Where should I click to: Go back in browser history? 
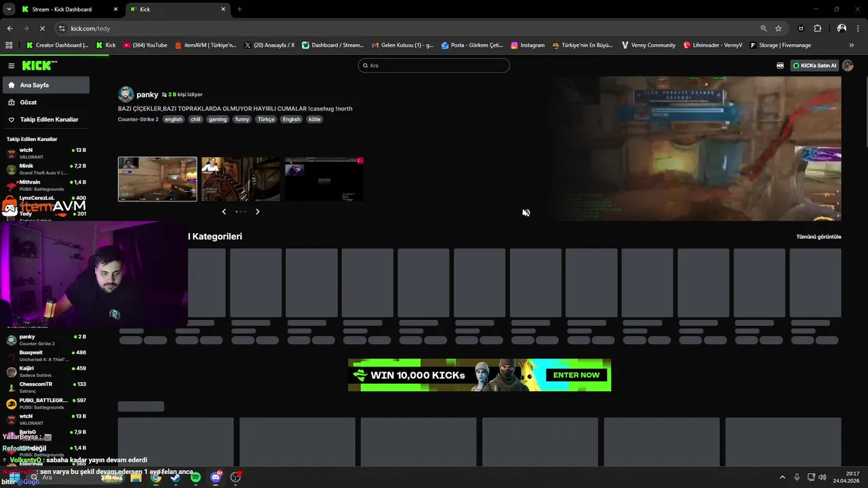pos(9,28)
